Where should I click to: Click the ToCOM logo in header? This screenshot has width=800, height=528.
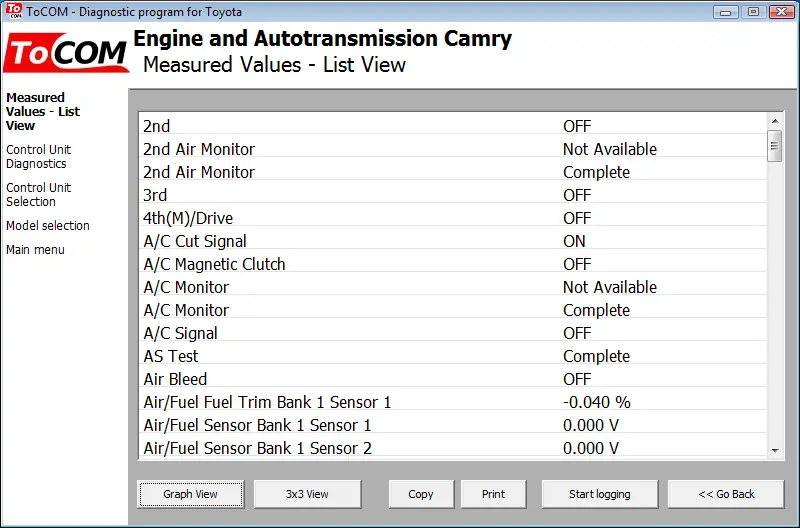[x=66, y=53]
